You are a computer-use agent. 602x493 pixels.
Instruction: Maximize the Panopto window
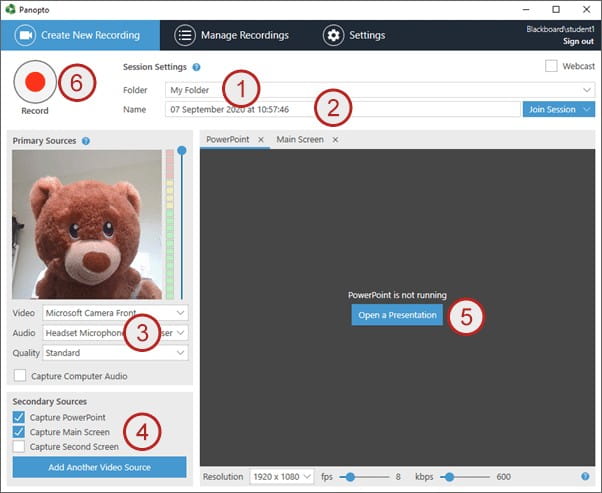click(556, 9)
